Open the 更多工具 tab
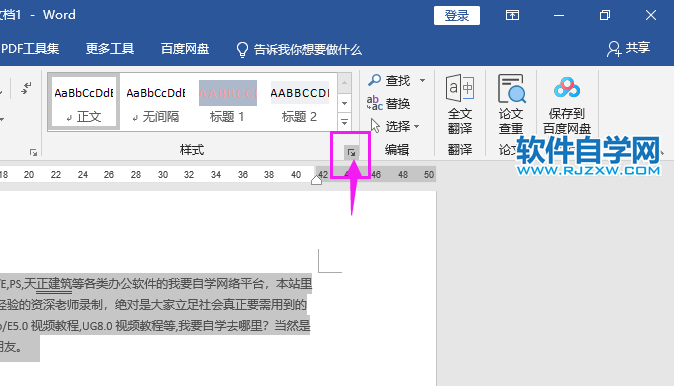Image resolution: width=674 pixels, height=386 pixels. (110, 49)
